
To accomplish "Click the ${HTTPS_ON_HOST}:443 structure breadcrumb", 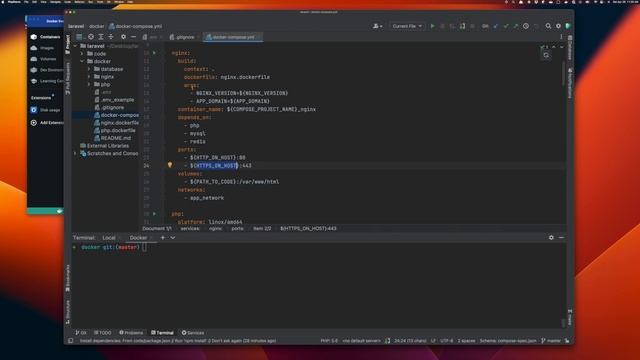I will (308, 229).
